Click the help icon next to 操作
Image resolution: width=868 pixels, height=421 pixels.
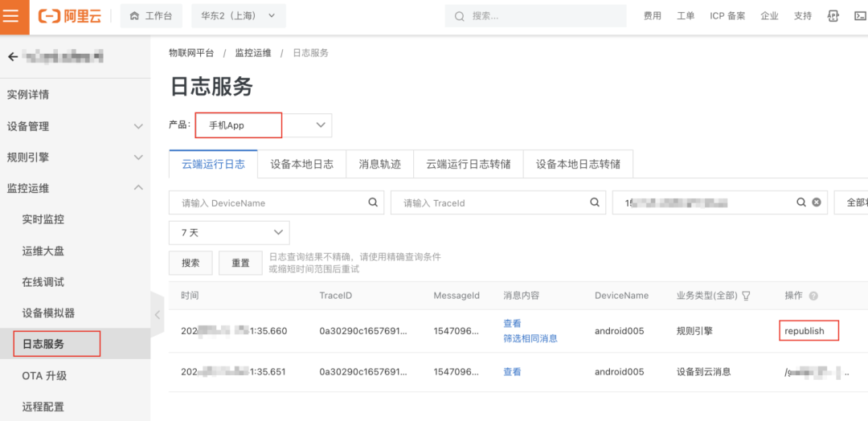pyautogui.click(x=813, y=296)
